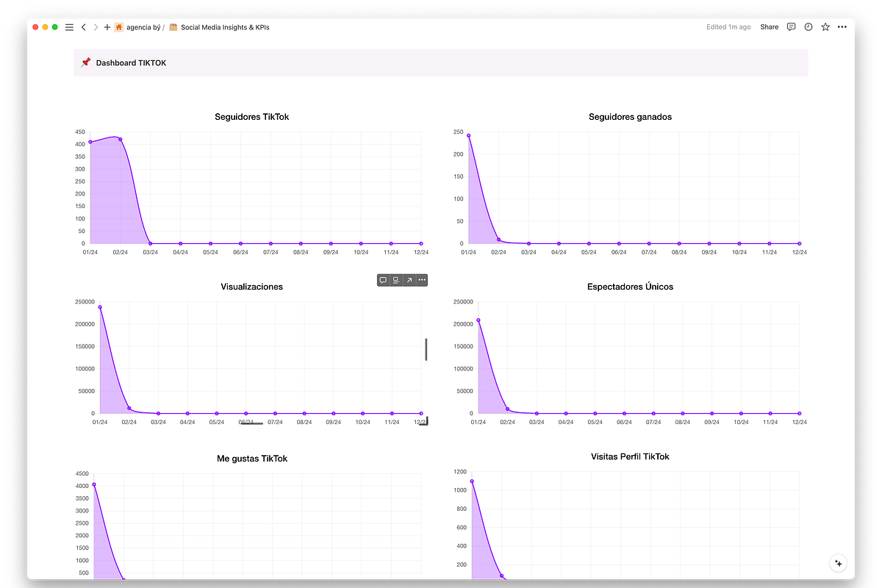This screenshot has height=588, width=882.
Task: Open the Social Media Insights & KPIs breadcrumb
Action: (225, 27)
